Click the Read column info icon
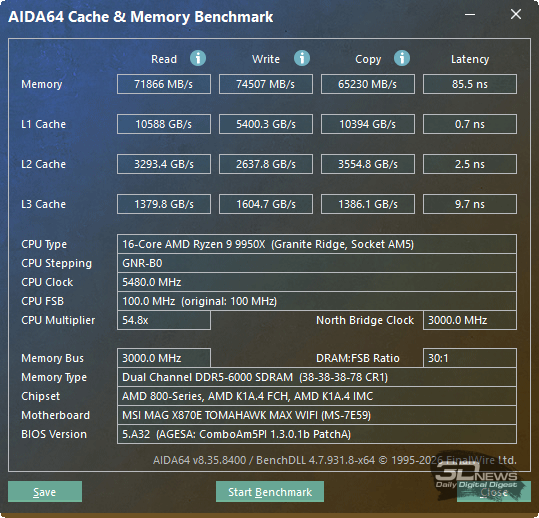 point(198,58)
